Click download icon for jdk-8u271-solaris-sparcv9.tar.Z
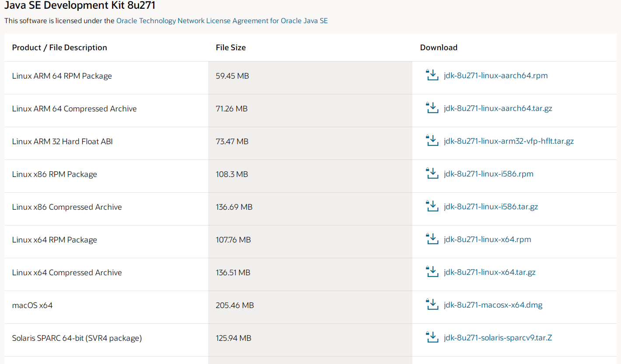This screenshot has width=621, height=364. tap(432, 337)
